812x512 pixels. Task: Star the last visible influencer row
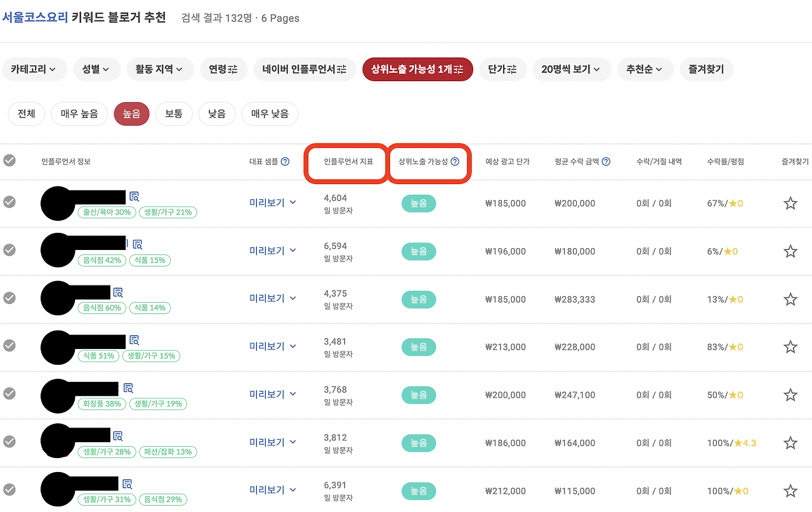coord(790,490)
